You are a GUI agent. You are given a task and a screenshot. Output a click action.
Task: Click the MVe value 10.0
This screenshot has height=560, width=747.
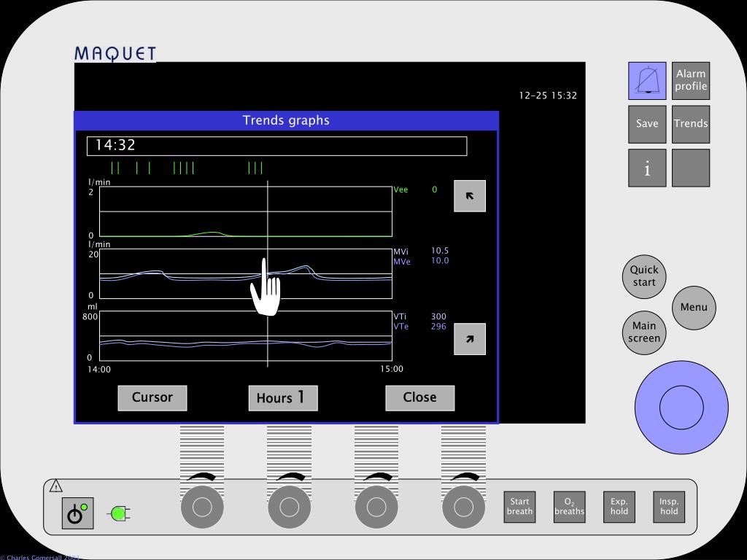[x=440, y=260]
